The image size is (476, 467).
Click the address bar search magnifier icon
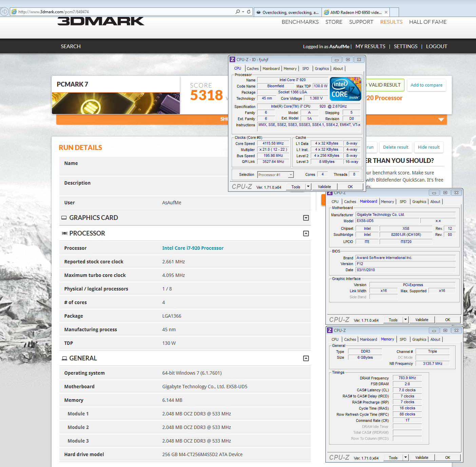238,12
